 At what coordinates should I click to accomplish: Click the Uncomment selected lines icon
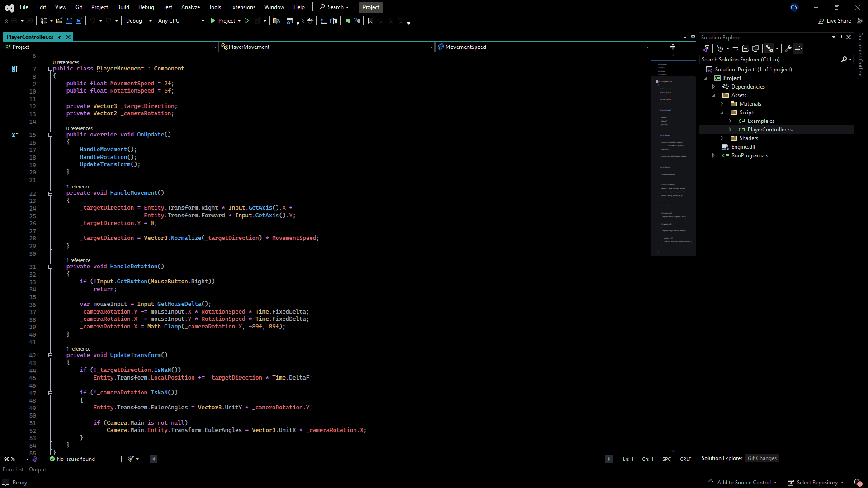click(357, 21)
